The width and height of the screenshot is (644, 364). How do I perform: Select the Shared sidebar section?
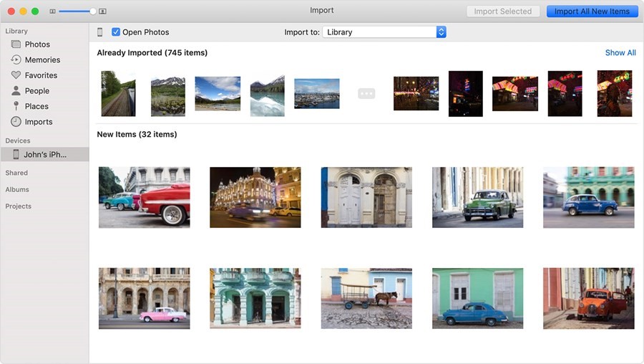(x=16, y=173)
